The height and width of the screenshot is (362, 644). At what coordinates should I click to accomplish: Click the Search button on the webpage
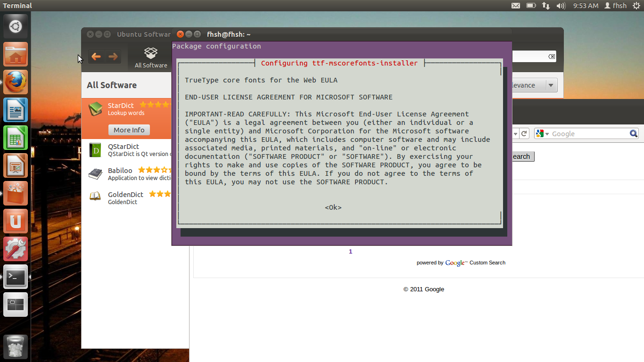tap(523, 156)
